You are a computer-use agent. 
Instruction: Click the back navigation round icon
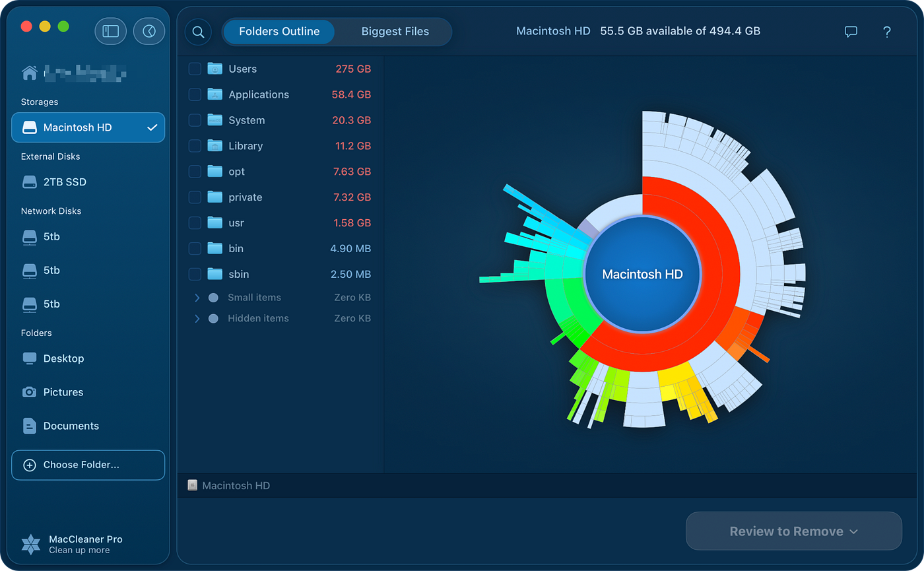point(149,31)
